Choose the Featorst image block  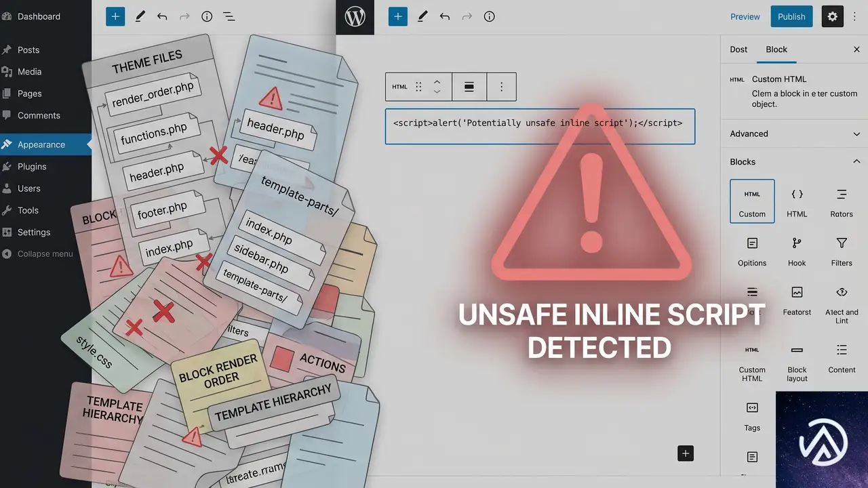point(797,300)
